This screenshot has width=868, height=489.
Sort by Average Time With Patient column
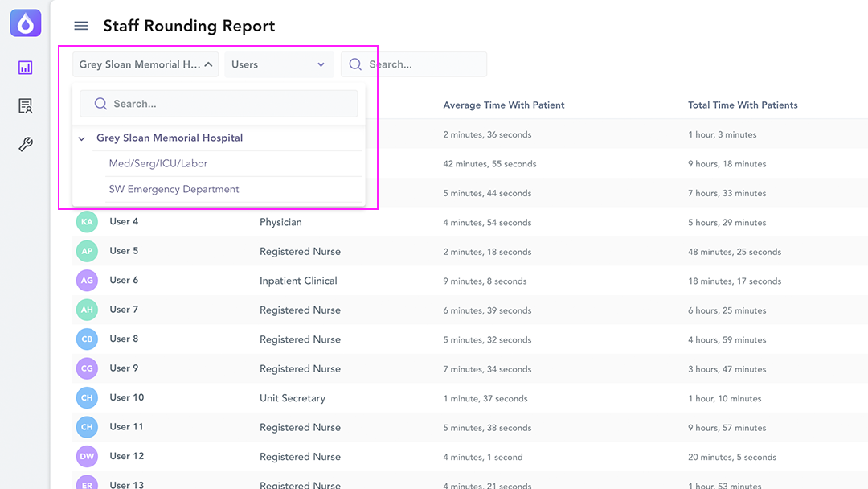[504, 105]
